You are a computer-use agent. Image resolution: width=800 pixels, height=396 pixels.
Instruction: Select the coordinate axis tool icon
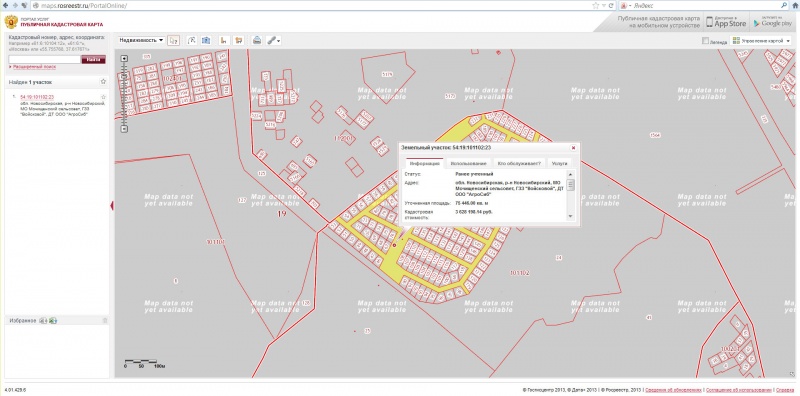coord(223,40)
